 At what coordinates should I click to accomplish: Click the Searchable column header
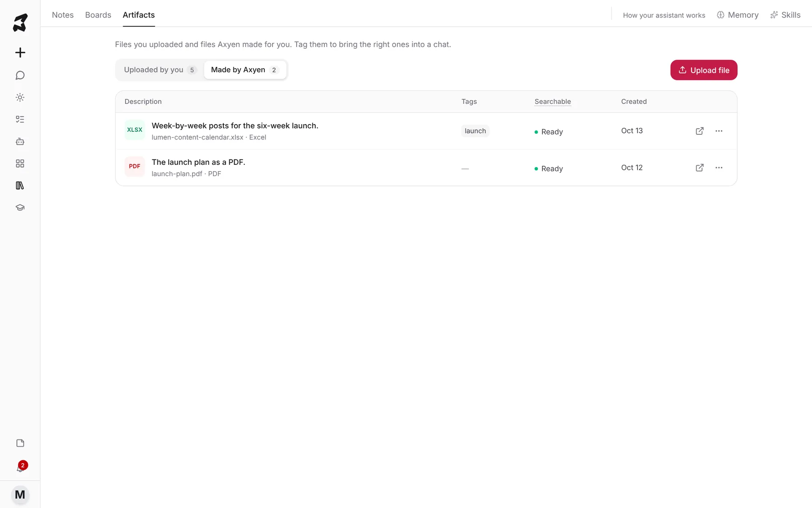click(x=553, y=102)
